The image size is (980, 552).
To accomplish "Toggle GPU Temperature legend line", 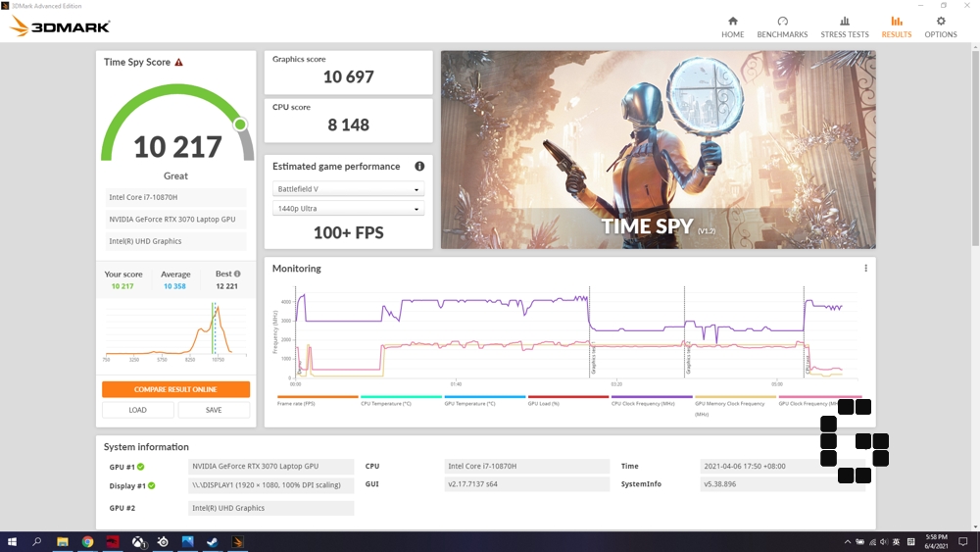I will (x=485, y=400).
